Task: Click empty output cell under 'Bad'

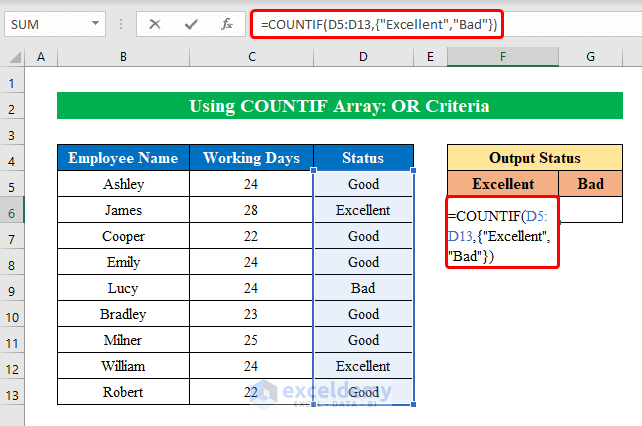Action: point(591,210)
